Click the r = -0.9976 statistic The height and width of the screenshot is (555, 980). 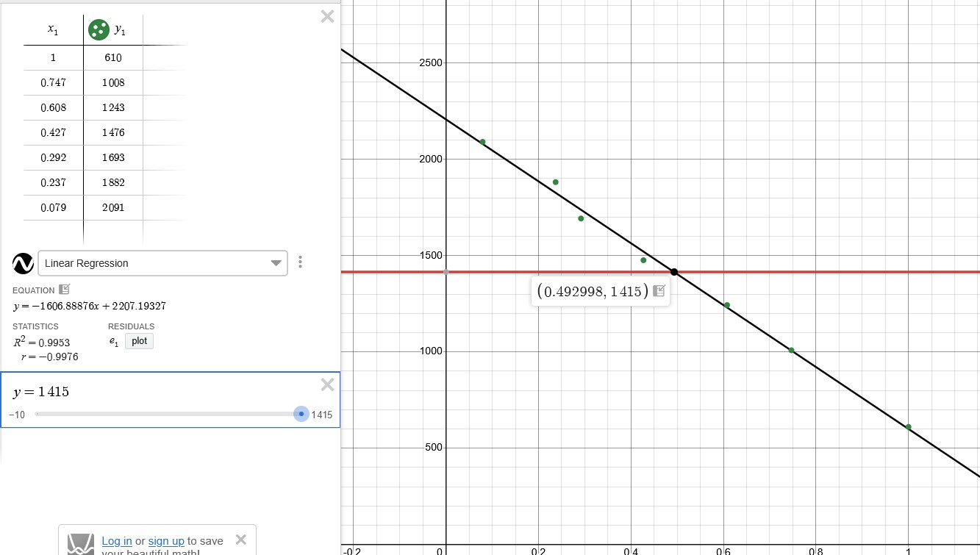(x=50, y=357)
